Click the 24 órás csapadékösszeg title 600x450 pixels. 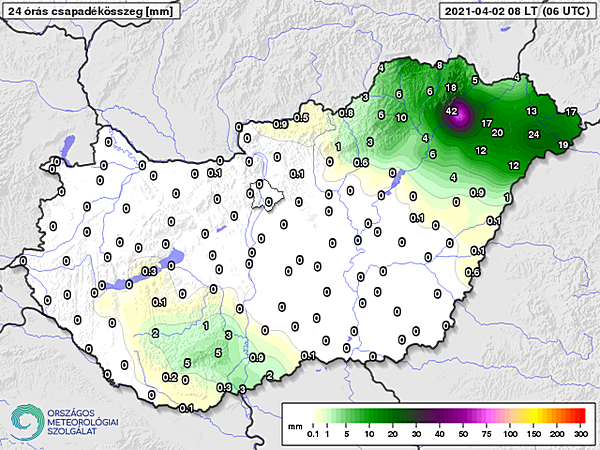click(76, 11)
